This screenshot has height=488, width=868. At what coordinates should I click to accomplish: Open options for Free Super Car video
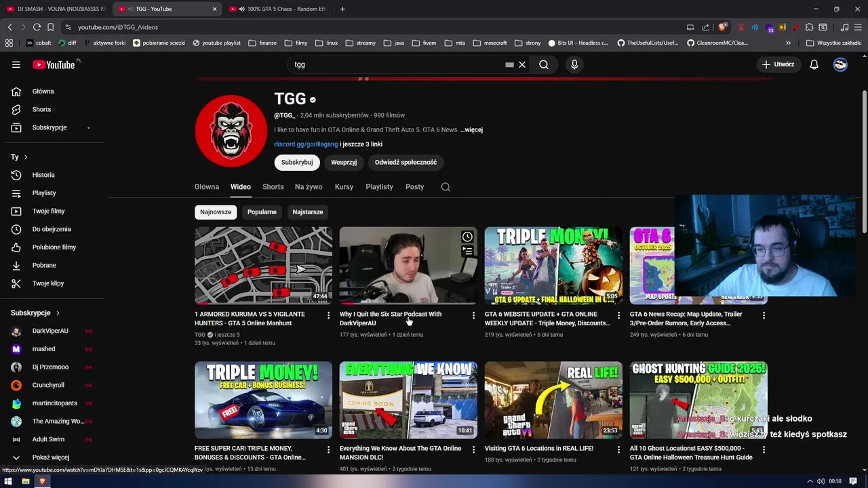[329, 449]
